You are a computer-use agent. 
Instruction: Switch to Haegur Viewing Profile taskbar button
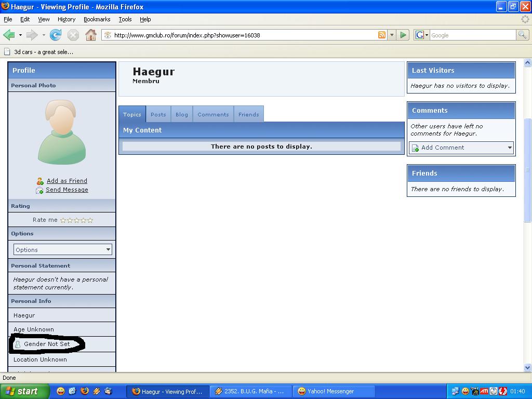[167, 392]
